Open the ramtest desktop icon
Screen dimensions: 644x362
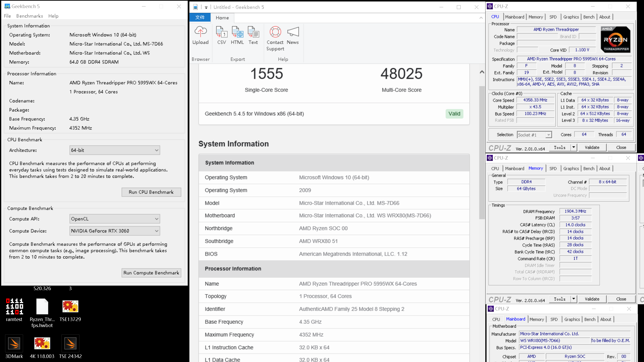click(14, 310)
